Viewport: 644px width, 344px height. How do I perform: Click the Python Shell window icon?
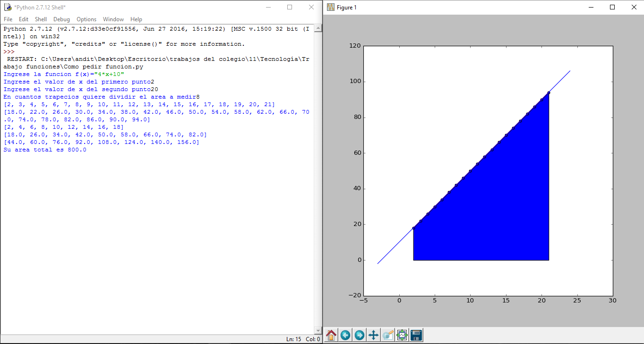point(7,7)
